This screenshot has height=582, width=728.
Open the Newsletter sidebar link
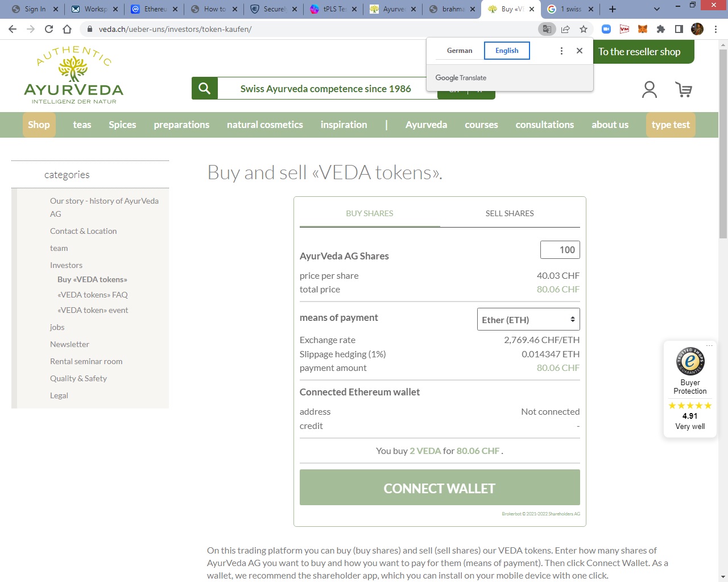click(x=69, y=344)
